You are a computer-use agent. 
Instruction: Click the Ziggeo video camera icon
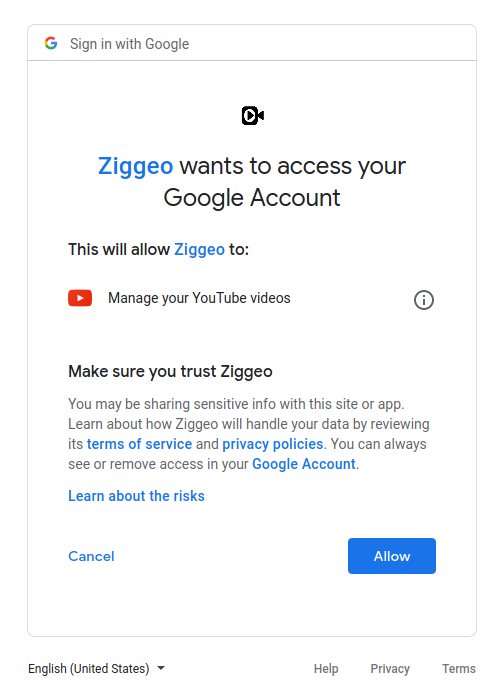(x=253, y=116)
